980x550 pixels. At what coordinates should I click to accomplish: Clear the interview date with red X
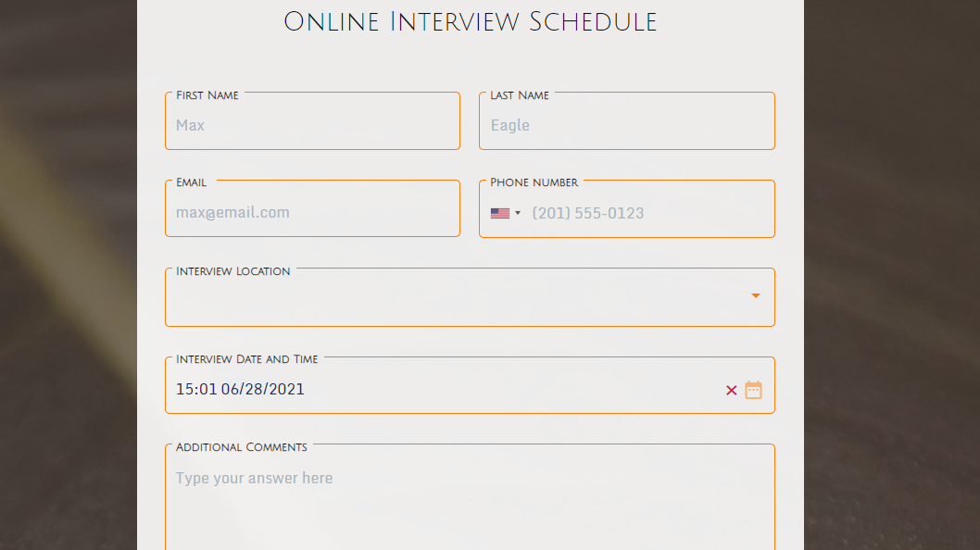tap(731, 391)
